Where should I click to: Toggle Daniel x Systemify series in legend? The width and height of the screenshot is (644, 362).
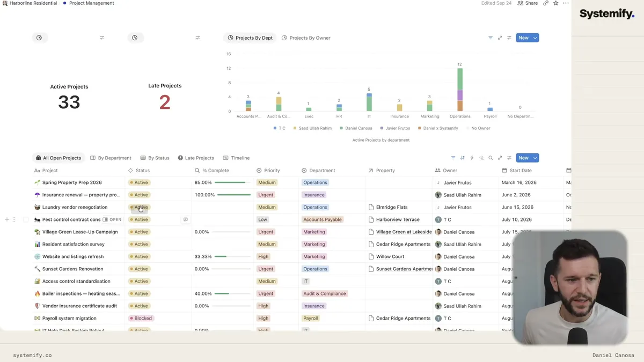(x=438, y=128)
